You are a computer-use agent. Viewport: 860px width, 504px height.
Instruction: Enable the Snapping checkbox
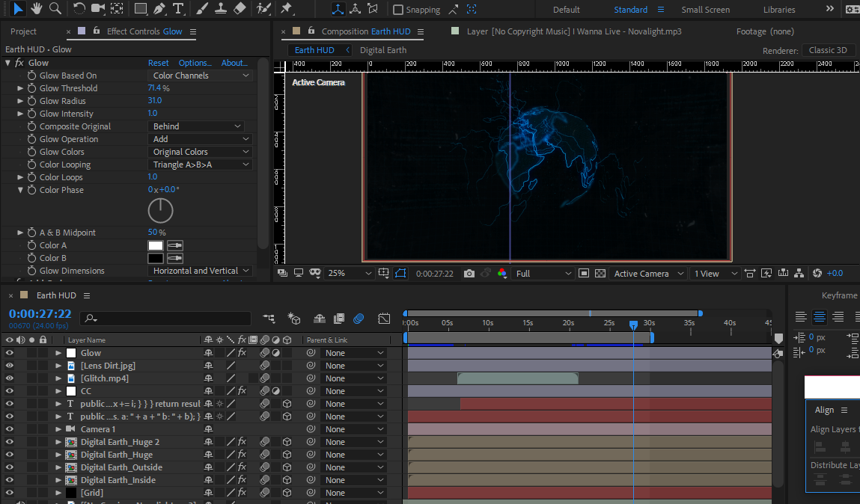point(398,10)
